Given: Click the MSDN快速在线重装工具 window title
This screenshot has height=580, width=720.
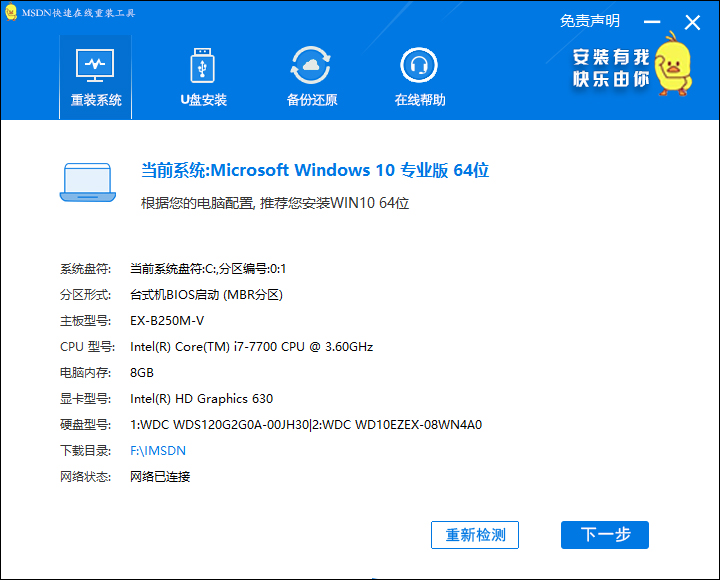Looking at the screenshot, I should pos(78,13).
